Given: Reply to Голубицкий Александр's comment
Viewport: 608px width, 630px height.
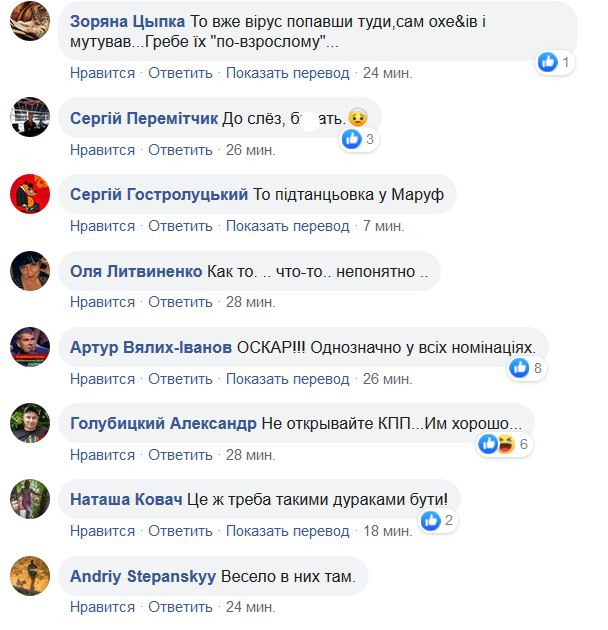Looking at the screenshot, I should (x=180, y=455).
